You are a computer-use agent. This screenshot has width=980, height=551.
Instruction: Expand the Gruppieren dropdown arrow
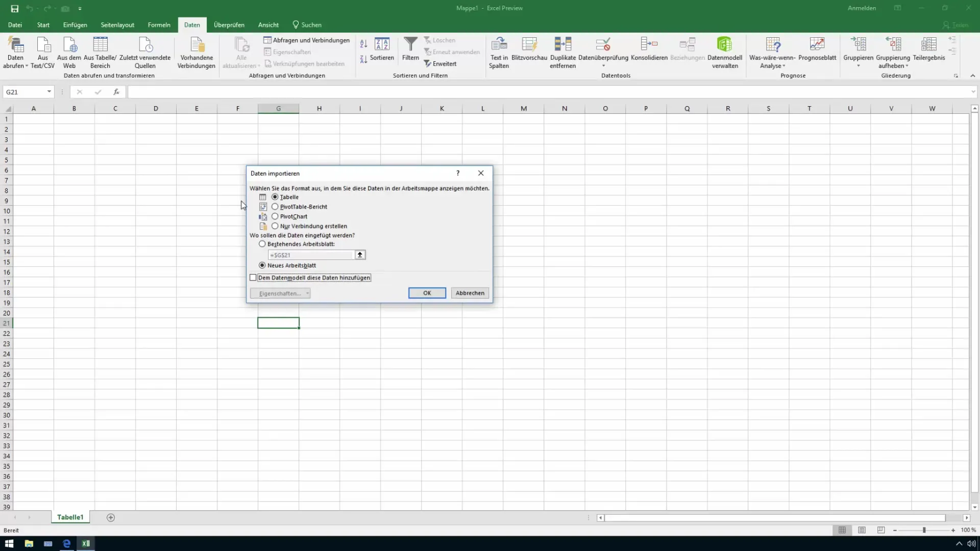tap(858, 66)
